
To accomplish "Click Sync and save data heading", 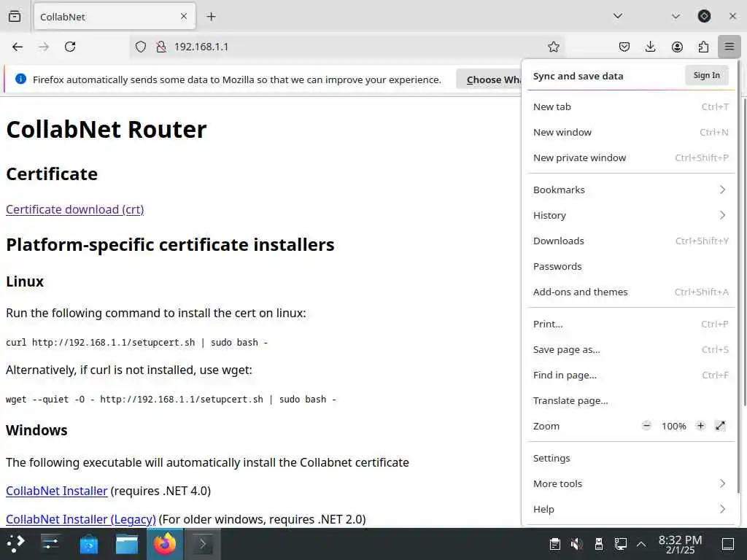I will (x=578, y=76).
